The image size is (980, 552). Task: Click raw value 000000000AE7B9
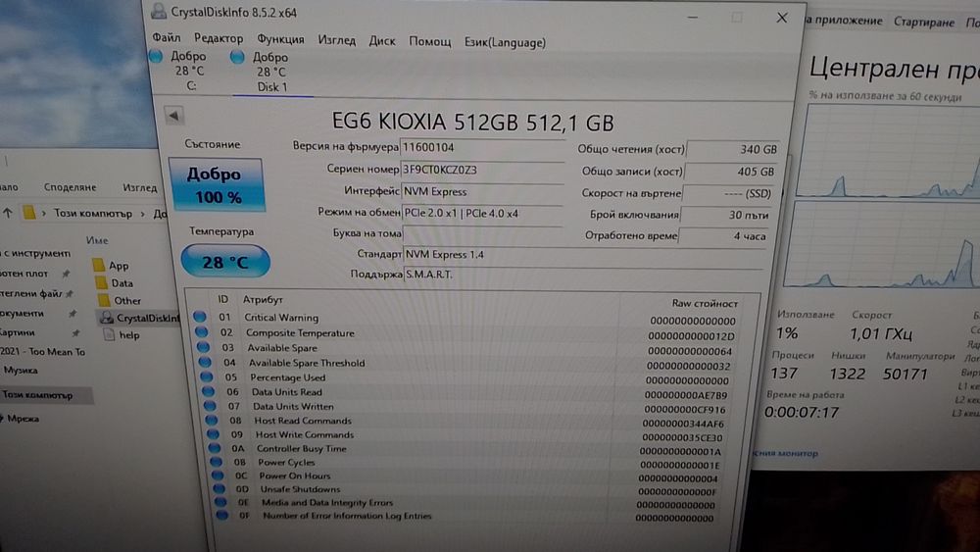point(685,395)
